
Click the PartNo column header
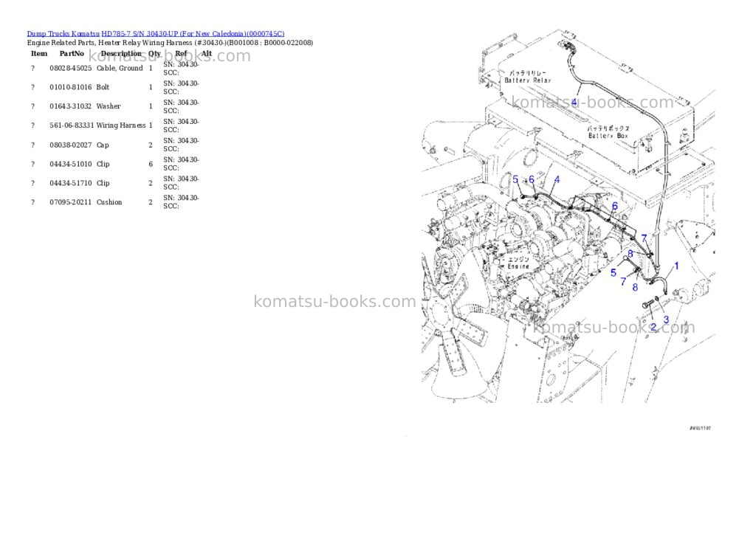tap(72, 53)
